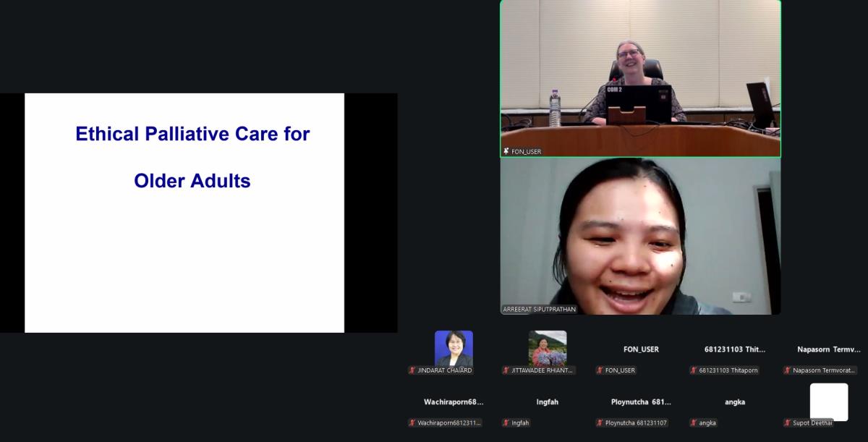Click the large Ingfah participant name
Viewport: 868px width, 442px height.
click(x=548, y=401)
